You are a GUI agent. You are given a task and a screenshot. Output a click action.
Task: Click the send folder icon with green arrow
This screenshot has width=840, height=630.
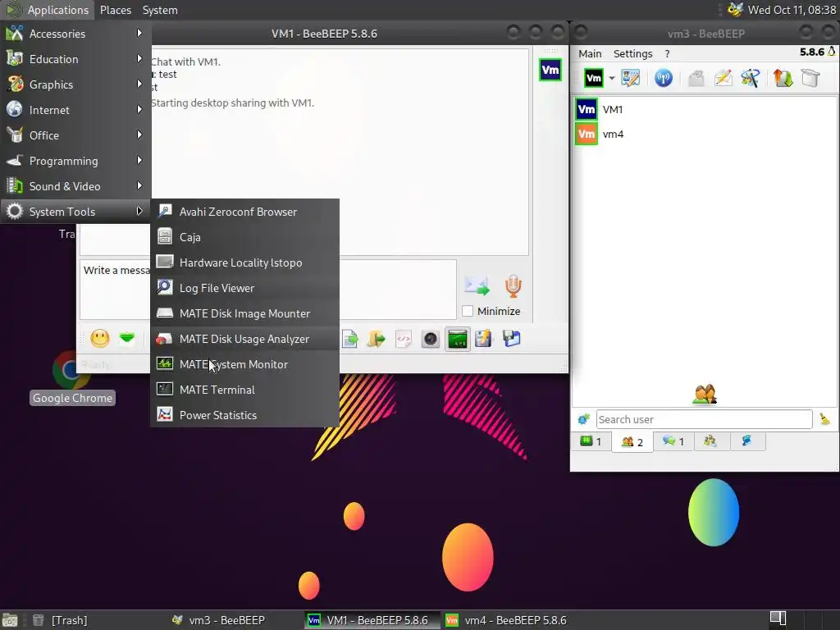[376, 339]
